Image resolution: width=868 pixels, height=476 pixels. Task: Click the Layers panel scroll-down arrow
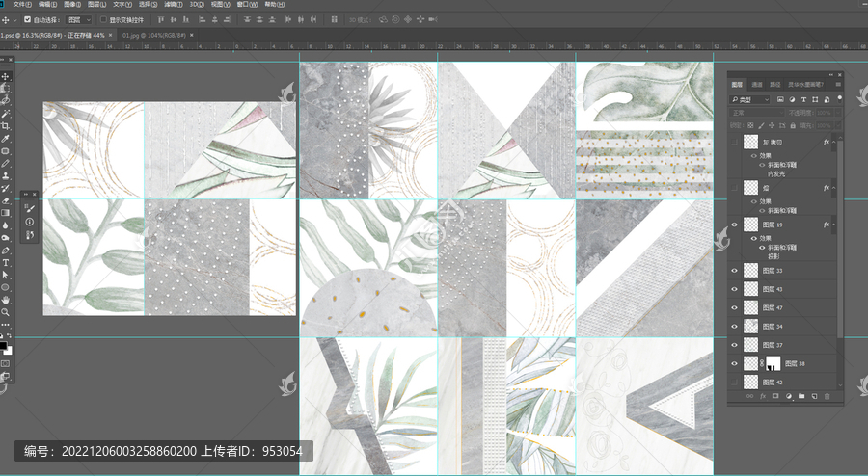[x=840, y=385]
